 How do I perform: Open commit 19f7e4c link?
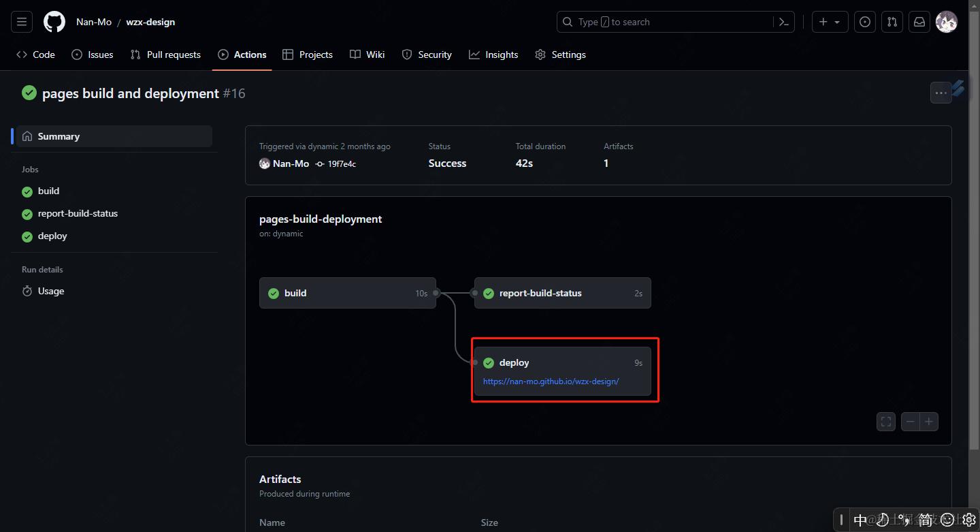click(342, 163)
